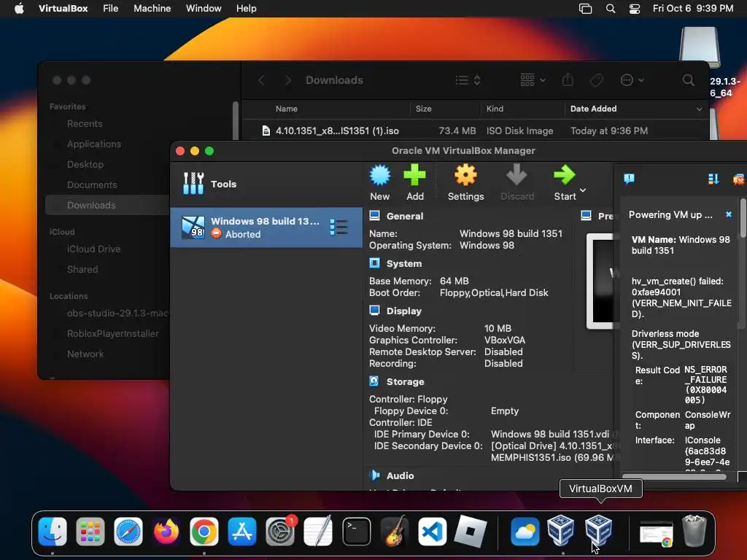
Task: Open Finder more actions dropdown
Action: pyautogui.click(x=632, y=80)
